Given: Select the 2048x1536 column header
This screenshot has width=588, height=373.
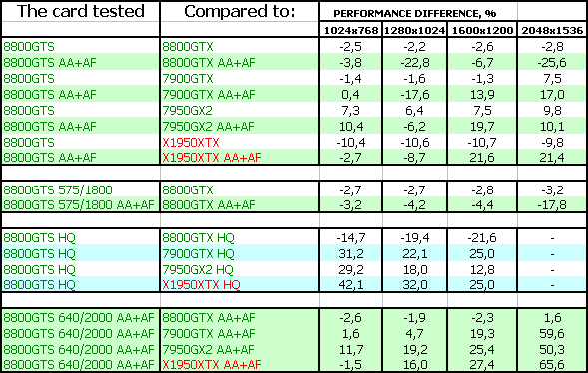Looking at the screenshot, I should tap(552, 30).
